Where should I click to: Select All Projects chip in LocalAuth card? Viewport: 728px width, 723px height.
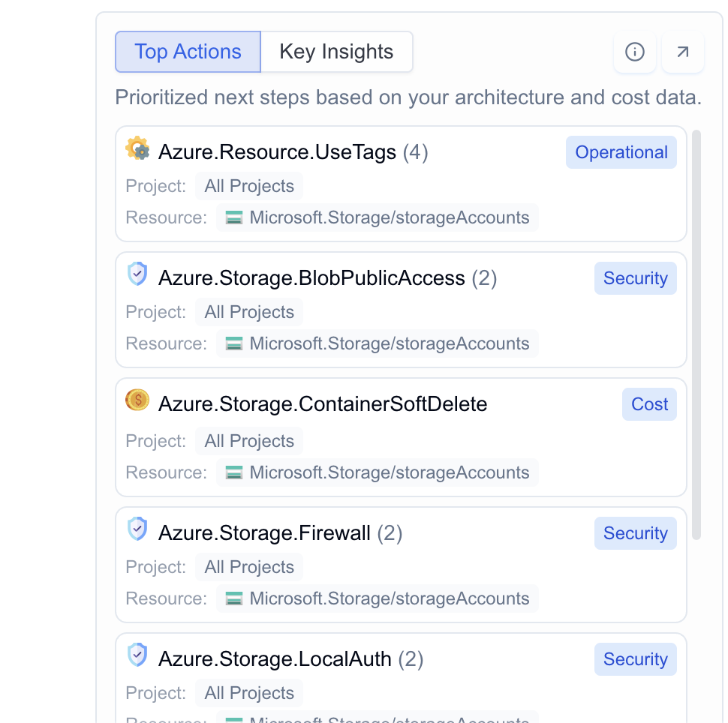coord(249,693)
